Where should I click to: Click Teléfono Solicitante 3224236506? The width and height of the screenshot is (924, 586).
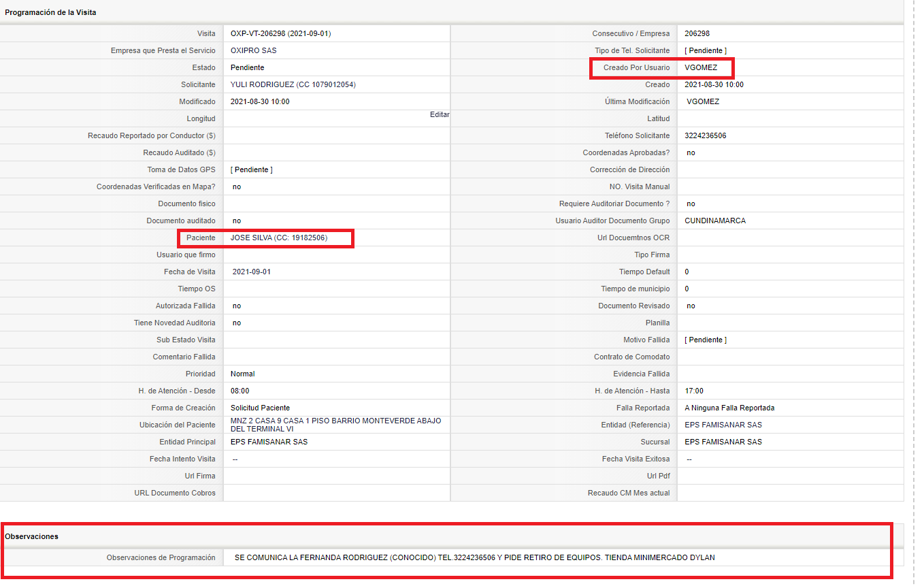pos(706,135)
